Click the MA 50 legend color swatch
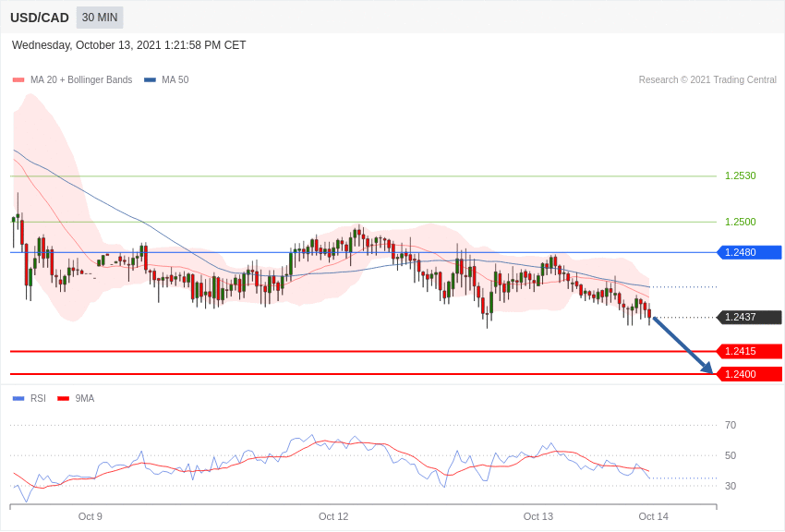 [150, 79]
